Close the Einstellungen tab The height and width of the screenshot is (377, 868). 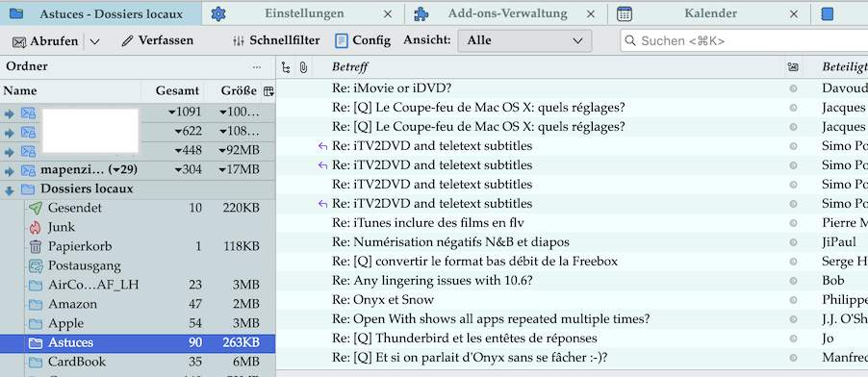[x=388, y=13]
